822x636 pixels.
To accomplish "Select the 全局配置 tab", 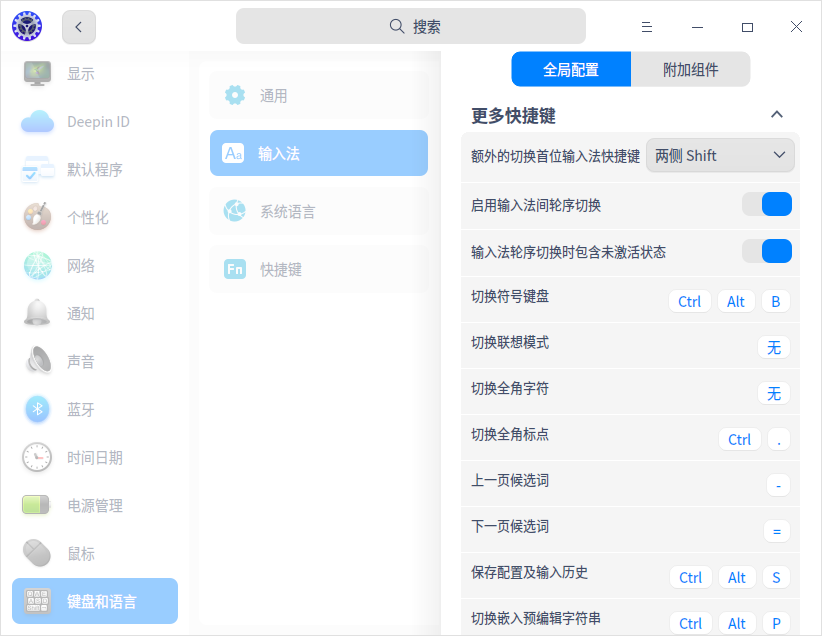I will coord(571,70).
